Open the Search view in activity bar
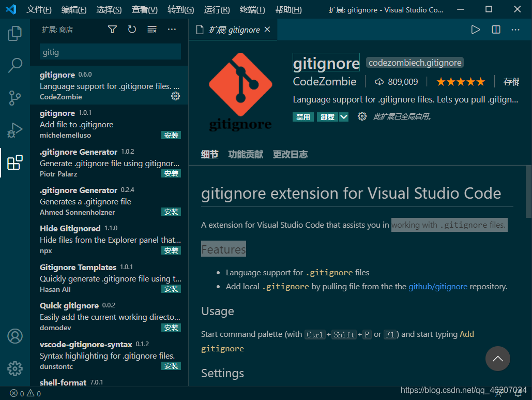532x400 pixels. click(x=15, y=65)
